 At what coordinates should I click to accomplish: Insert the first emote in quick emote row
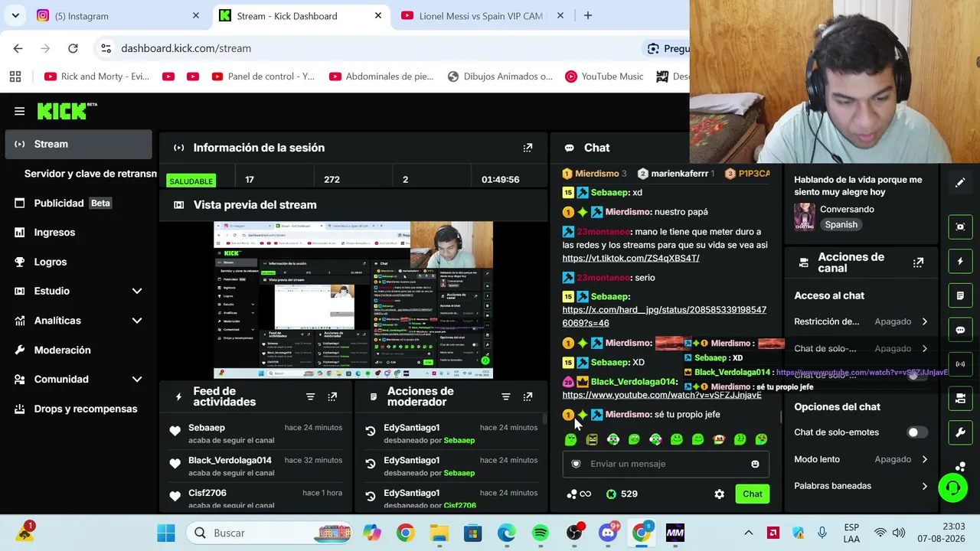click(570, 439)
